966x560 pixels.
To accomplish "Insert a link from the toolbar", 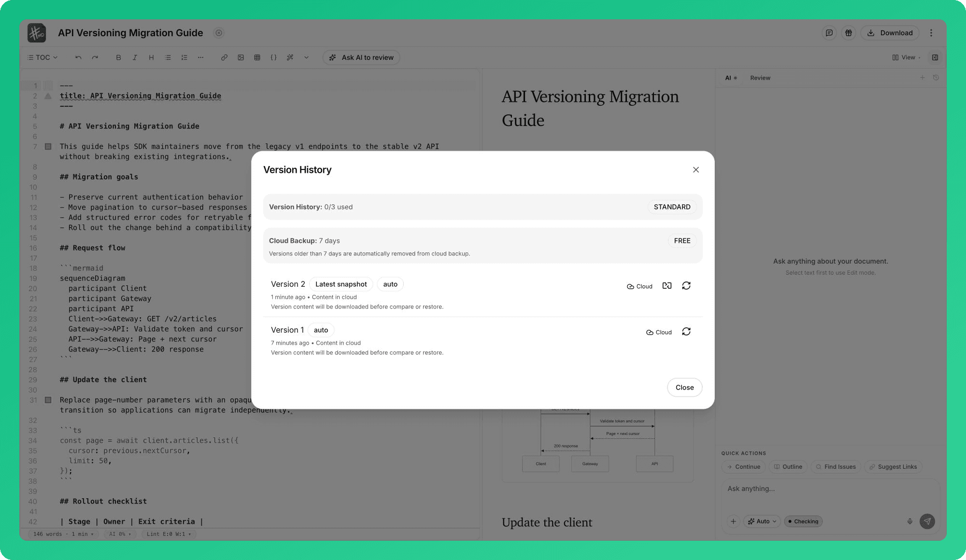I will tap(224, 57).
